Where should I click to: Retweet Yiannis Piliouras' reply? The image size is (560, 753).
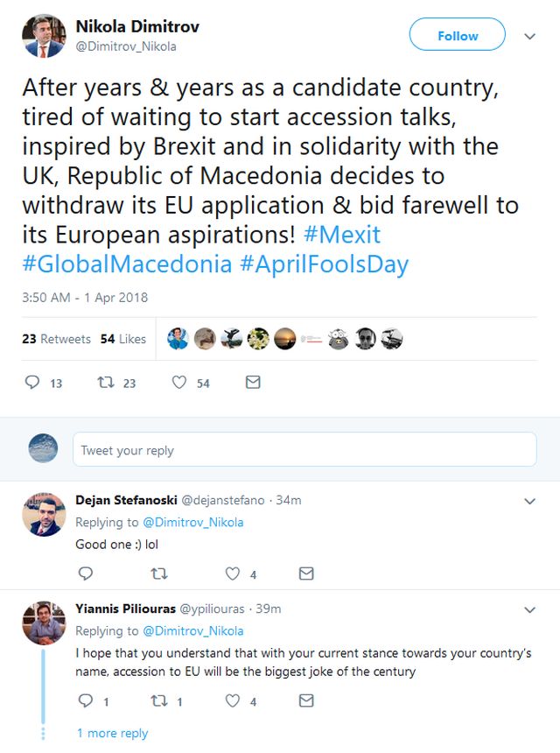click(159, 700)
